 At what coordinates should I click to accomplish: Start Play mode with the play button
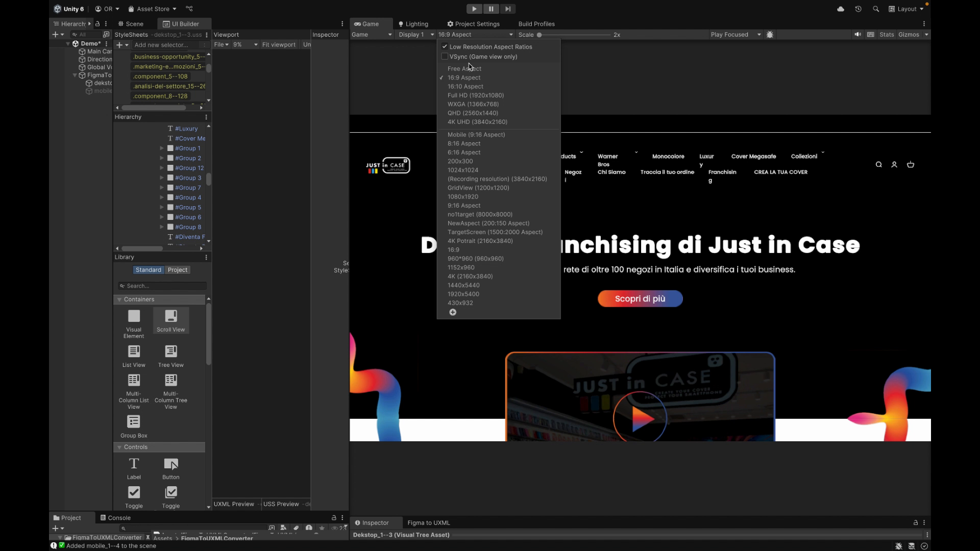tap(474, 9)
